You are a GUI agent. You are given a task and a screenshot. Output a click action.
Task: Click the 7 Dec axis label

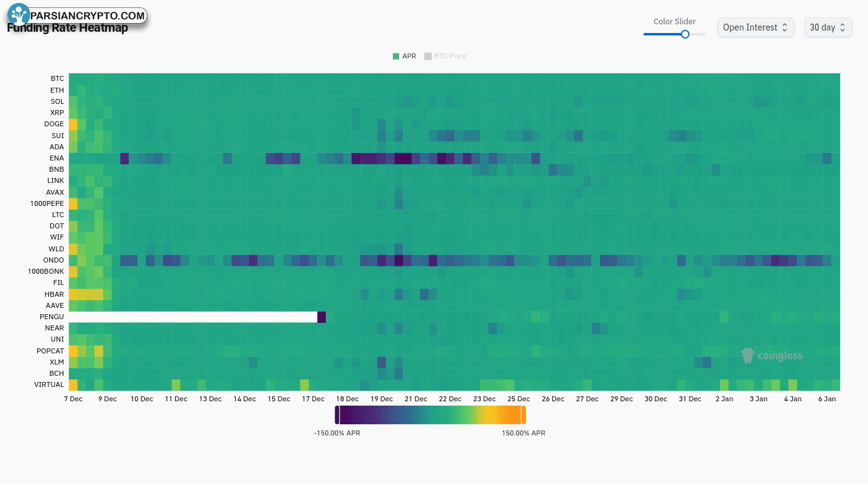[x=73, y=399]
